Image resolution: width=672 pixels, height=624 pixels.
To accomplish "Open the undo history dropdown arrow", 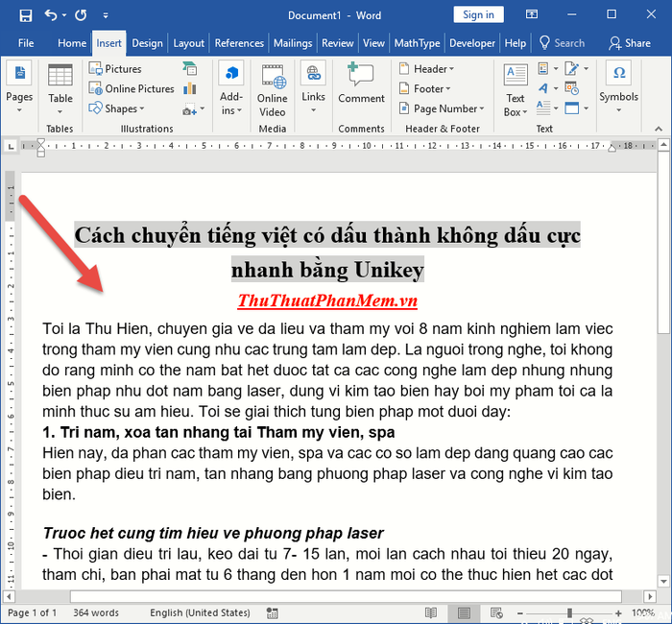I will [x=64, y=15].
